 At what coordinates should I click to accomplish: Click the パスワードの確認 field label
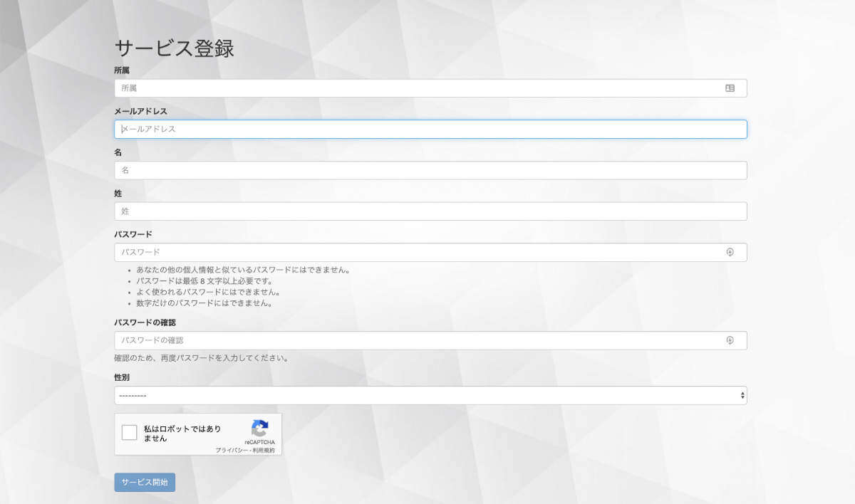[x=145, y=322]
